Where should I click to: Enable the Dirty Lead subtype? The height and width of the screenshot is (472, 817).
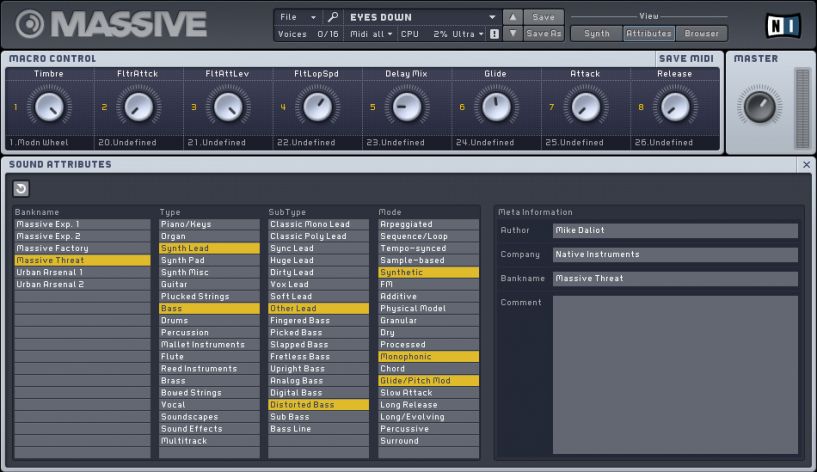(x=319, y=272)
